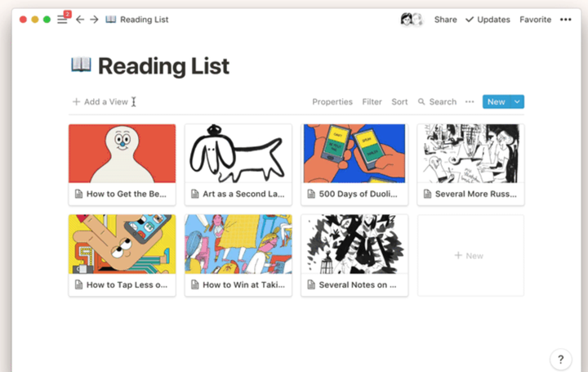
Task: Click the book emoji page icon
Action: pyautogui.click(x=81, y=65)
